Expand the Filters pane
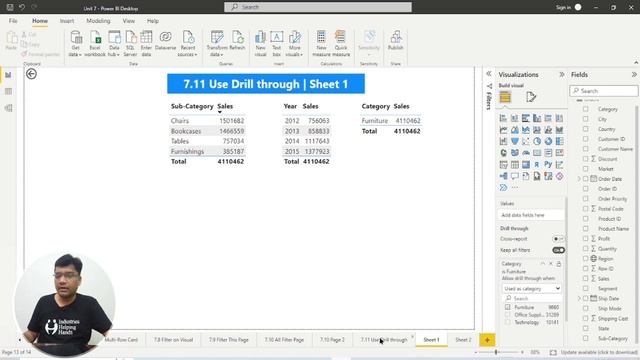This screenshot has height=360, width=640. [x=489, y=74]
